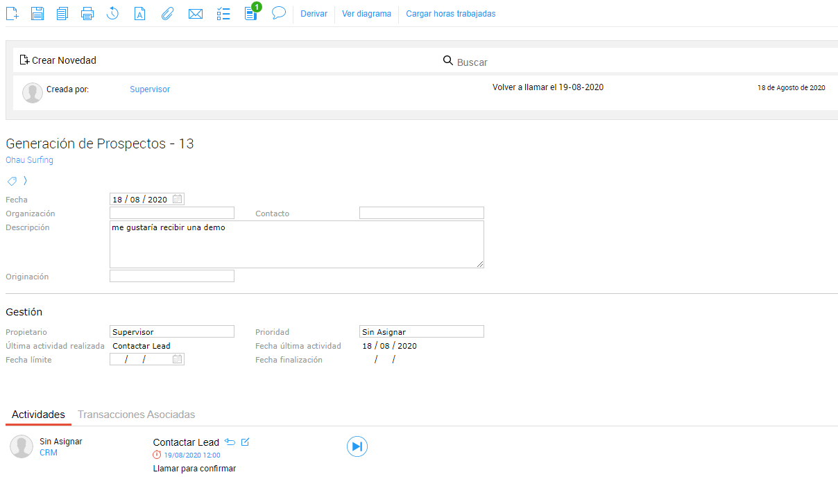Select the Actividades tab
The height and width of the screenshot is (504, 838).
[38, 415]
